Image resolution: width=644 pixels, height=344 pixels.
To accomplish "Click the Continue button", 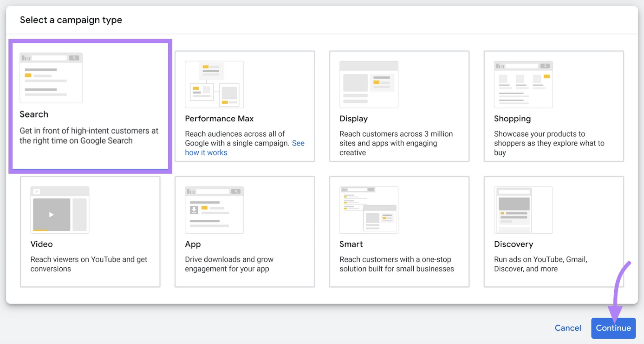I will point(613,328).
